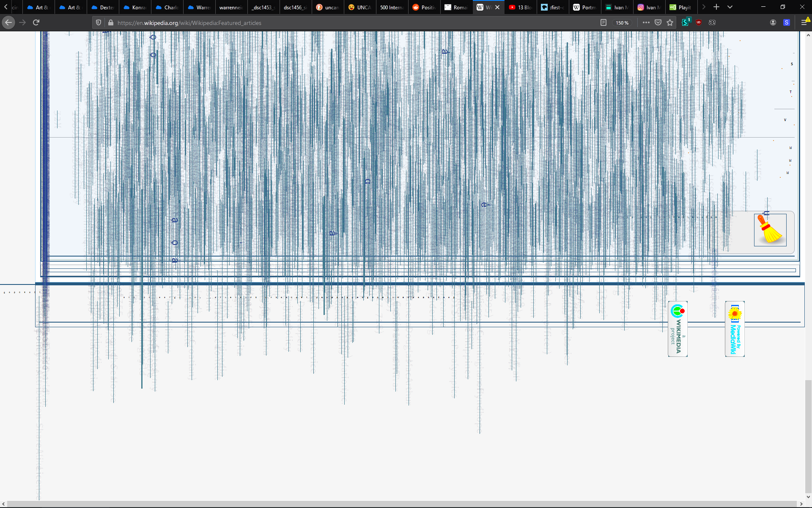Viewport: 812px width, 508px height.
Task: Click the Firefox account avatar icon
Action: click(773, 23)
